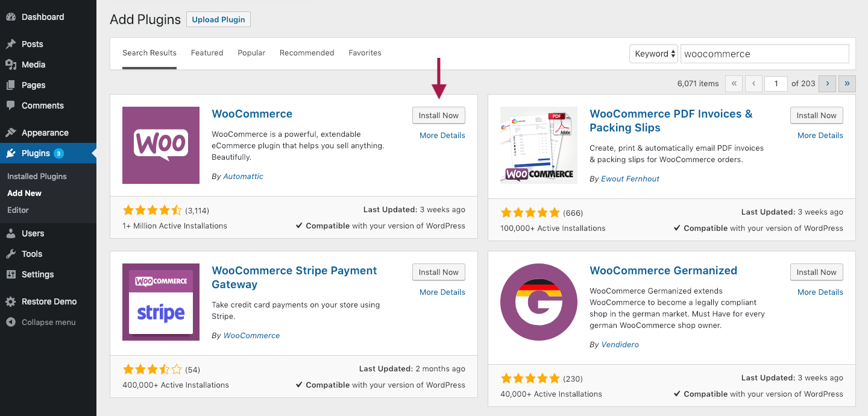The width and height of the screenshot is (868, 416).
Task: Click the Restore Demo gear icon
Action: click(11, 301)
